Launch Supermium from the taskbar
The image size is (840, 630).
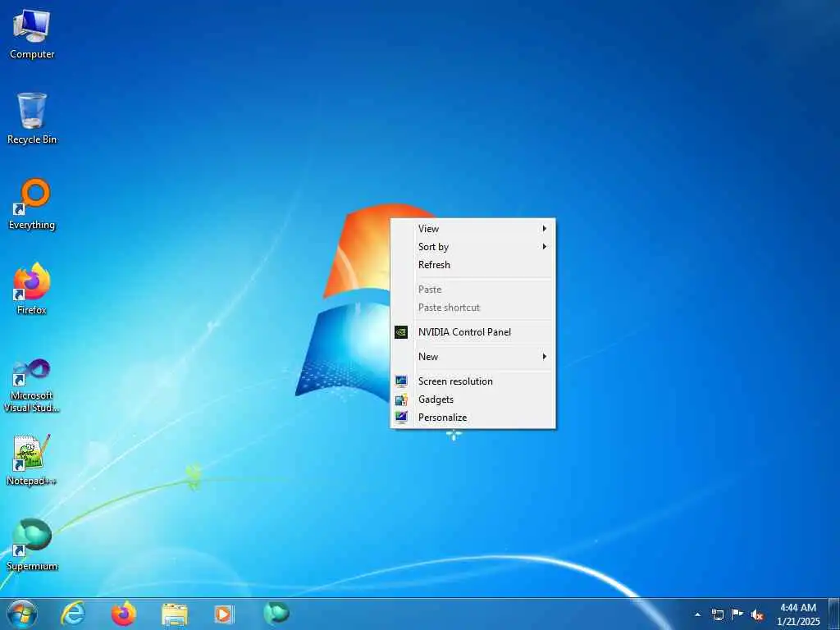click(x=276, y=614)
